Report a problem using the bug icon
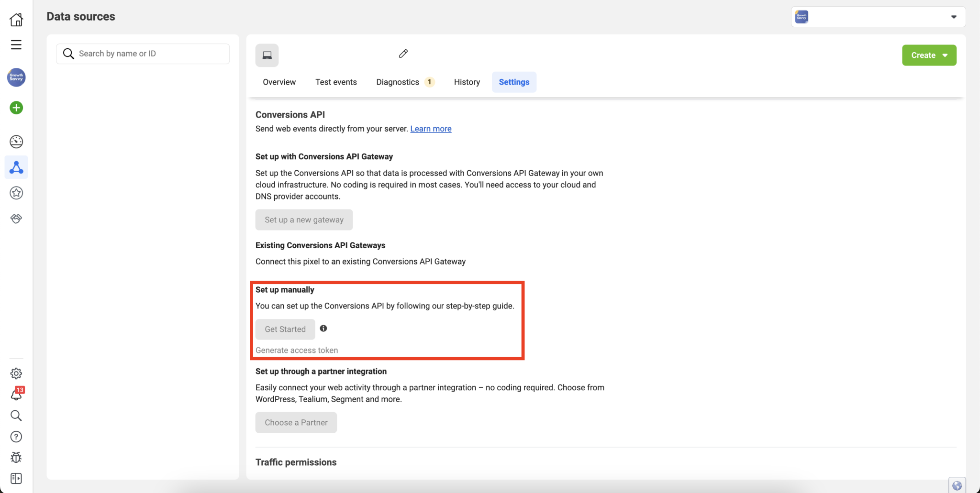The height and width of the screenshot is (493, 980). [x=16, y=457]
